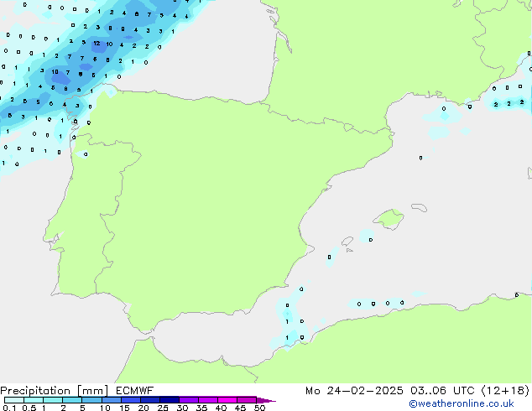
Task: Click the '0.5' legend scale label
Action: pyautogui.click(x=29, y=408)
